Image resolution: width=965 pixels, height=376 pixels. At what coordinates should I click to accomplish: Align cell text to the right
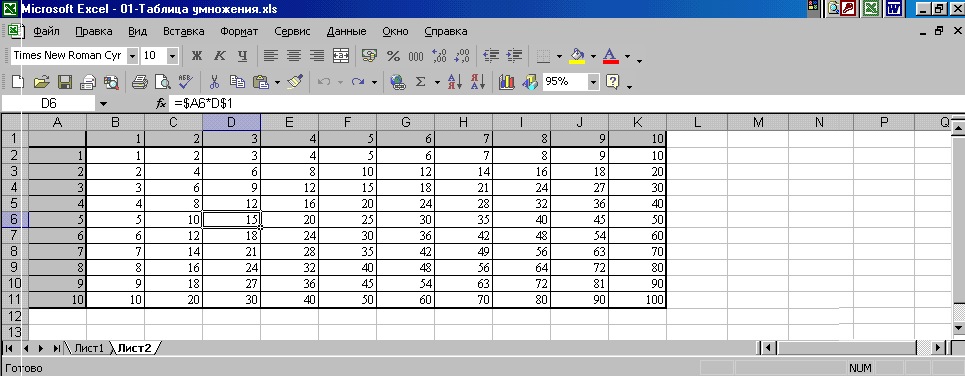click(x=317, y=55)
